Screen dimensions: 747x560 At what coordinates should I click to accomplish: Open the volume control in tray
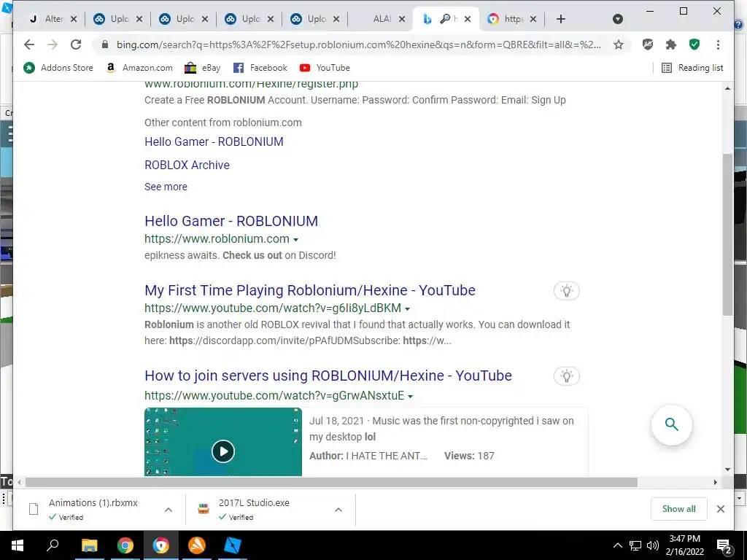pyautogui.click(x=653, y=545)
